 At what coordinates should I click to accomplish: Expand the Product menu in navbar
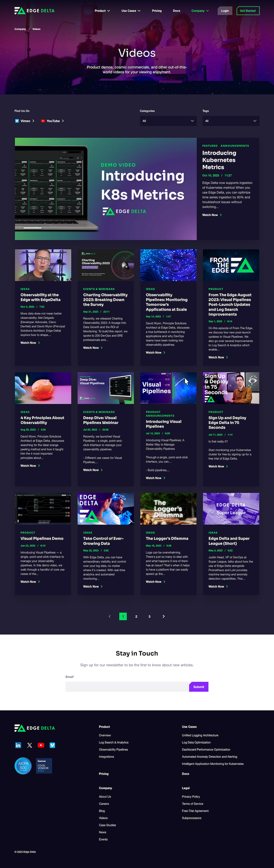102,11
